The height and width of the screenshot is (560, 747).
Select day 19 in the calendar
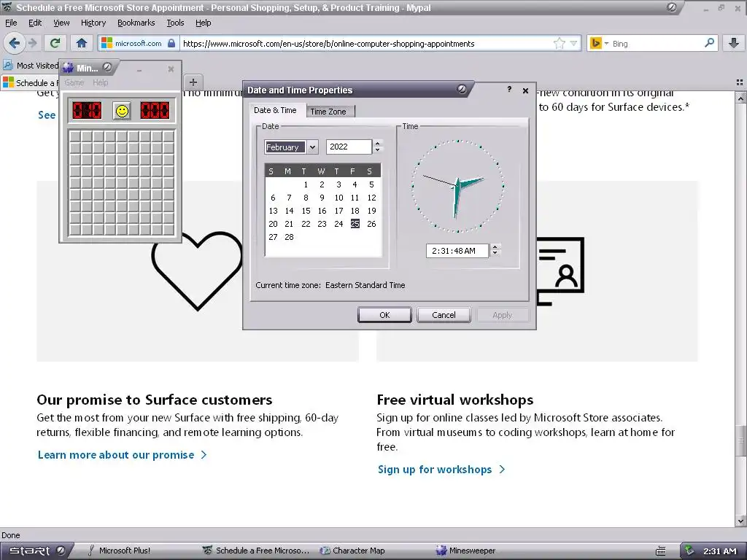371,211
